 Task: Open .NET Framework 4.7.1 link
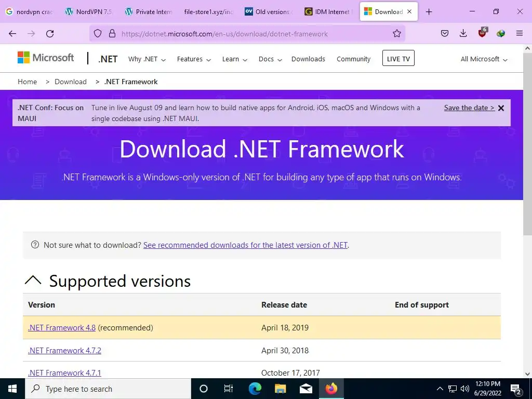coord(64,373)
